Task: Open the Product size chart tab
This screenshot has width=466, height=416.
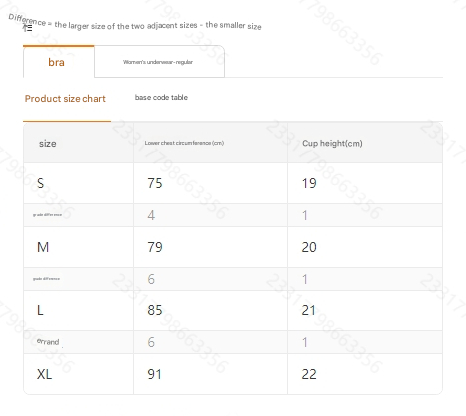Action: (65, 99)
